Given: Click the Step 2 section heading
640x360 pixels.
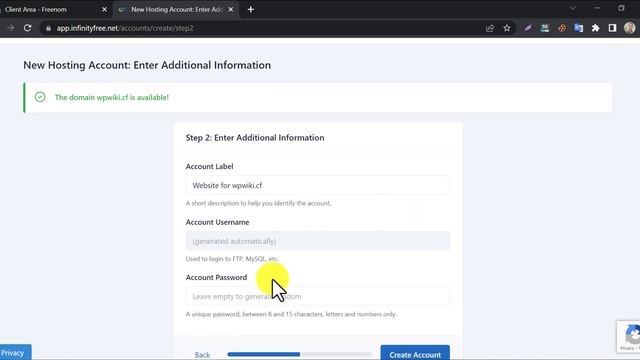Looking at the screenshot, I should click(x=255, y=138).
